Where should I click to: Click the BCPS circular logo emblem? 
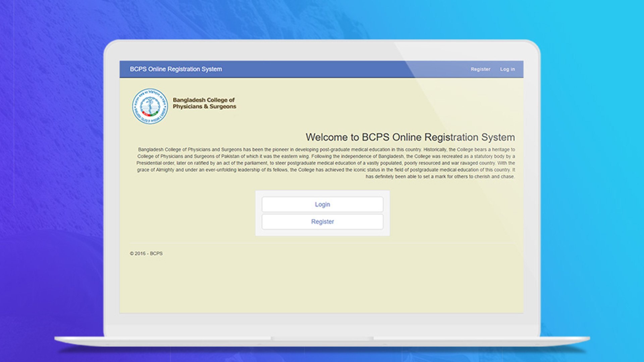click(x=150, y=106)
